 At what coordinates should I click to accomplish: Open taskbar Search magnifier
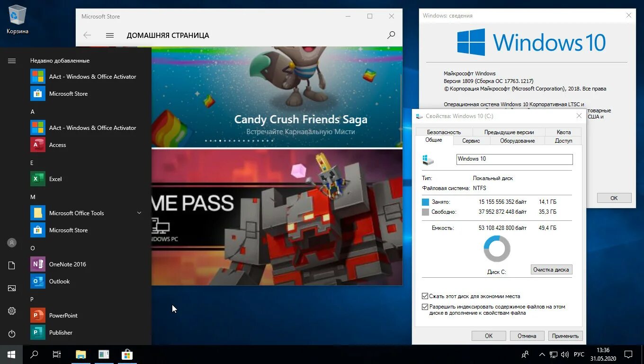click(34, 355)
